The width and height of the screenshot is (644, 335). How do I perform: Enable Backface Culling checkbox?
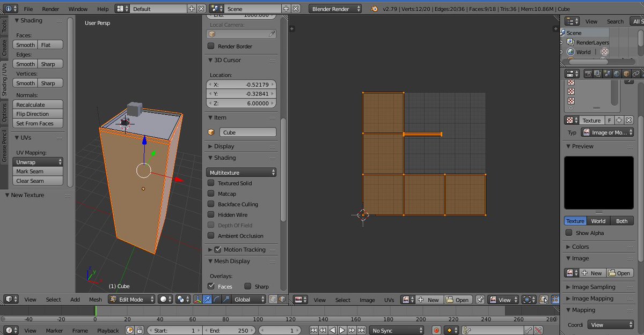point(211,204)
